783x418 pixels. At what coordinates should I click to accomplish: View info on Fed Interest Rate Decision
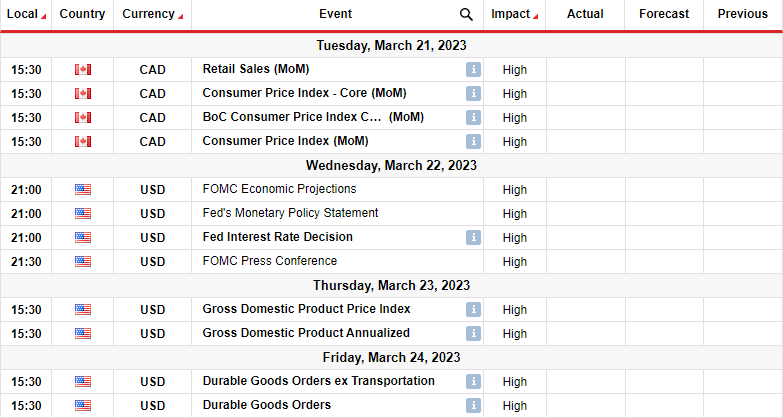(473, 237)
